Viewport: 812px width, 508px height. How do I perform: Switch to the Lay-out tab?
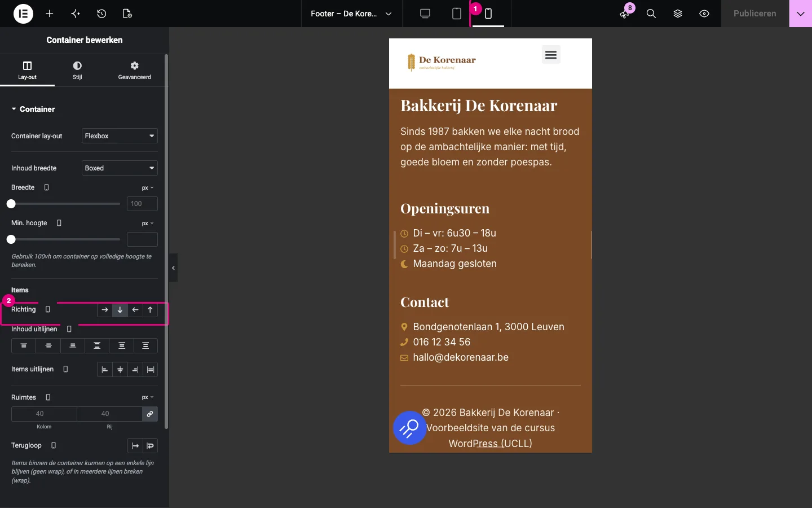pyautogui.click(x=27, y=71)
